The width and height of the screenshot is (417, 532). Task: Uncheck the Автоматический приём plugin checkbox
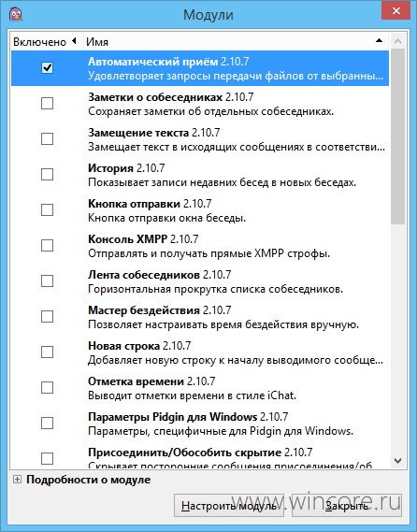pyautogui.click(x=47, y=68)
